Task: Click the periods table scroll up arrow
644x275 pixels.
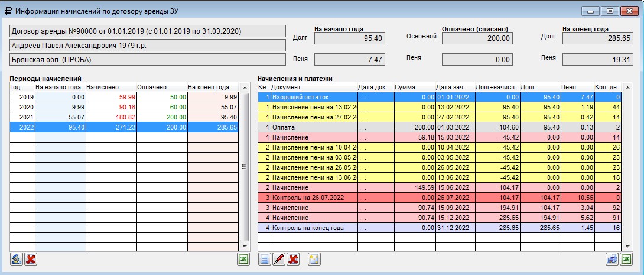Action: pyautogui.click(x=244, y=88)
